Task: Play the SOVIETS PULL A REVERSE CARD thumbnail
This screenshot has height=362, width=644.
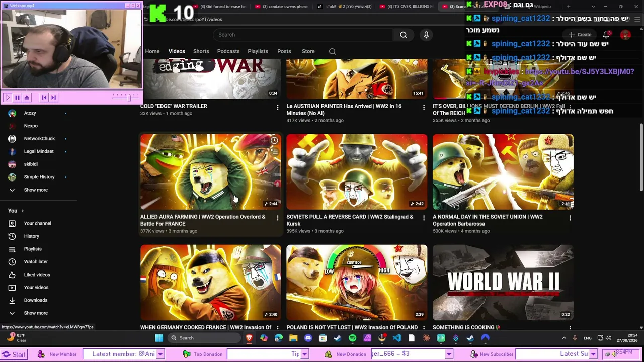Action: coord(357,171)
